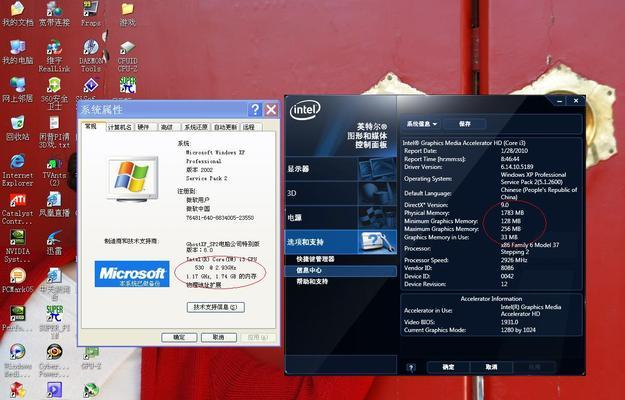This screenshot has height=400, width=625.
Task: Launch 360安全卫士 from desktop
Action: point(54,94)
